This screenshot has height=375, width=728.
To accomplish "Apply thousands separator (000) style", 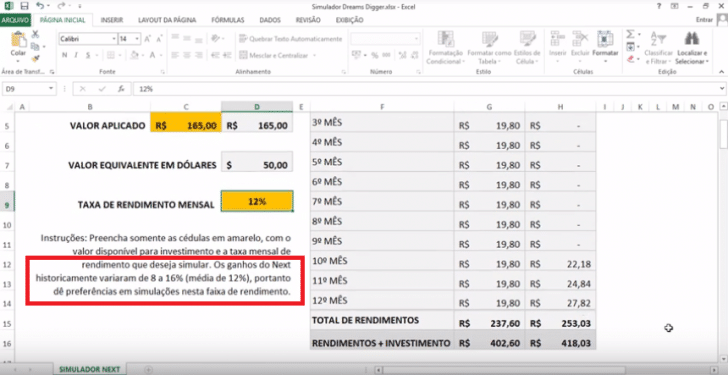I will click(x=386, y=55).
